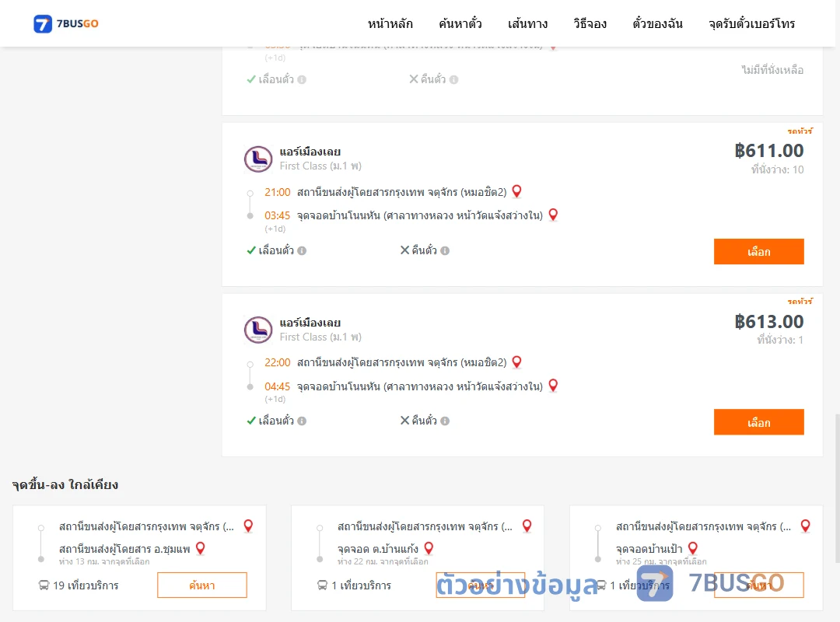This screenshot has height=622, width=840.
Task: Click แอร์เมืองเลย logo on 22:00 trip
Action: coord(258,330)
